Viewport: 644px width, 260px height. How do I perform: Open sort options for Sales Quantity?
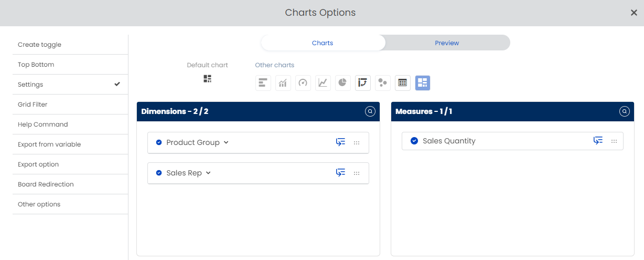(x=598, y=141)
